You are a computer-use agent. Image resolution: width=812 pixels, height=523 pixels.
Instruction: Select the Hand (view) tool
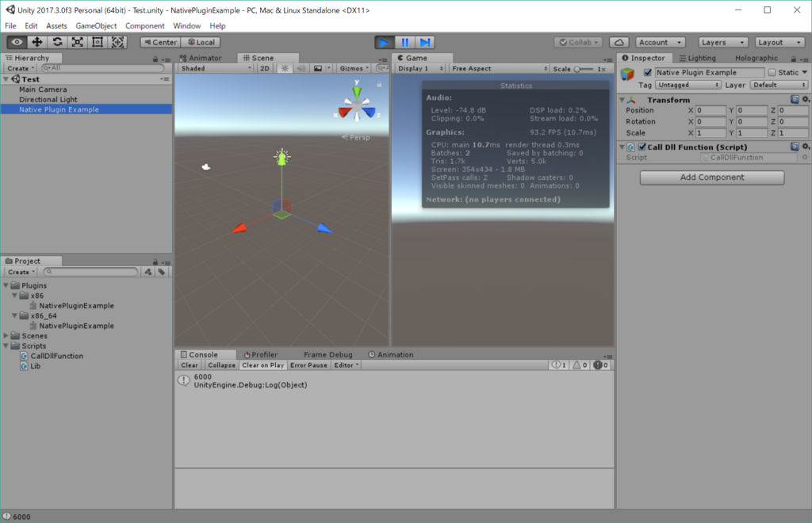click(17, 42)
